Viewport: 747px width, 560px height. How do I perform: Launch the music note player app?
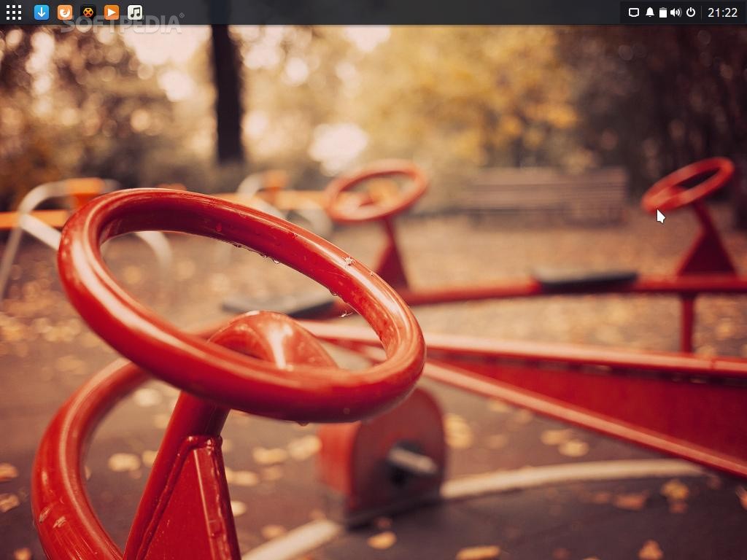[x=135, y=12]
